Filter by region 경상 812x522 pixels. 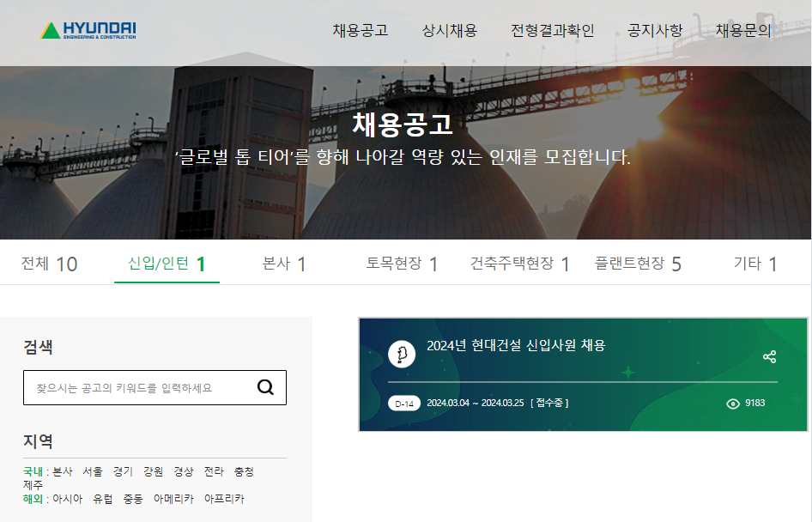(x=184, y=471)
